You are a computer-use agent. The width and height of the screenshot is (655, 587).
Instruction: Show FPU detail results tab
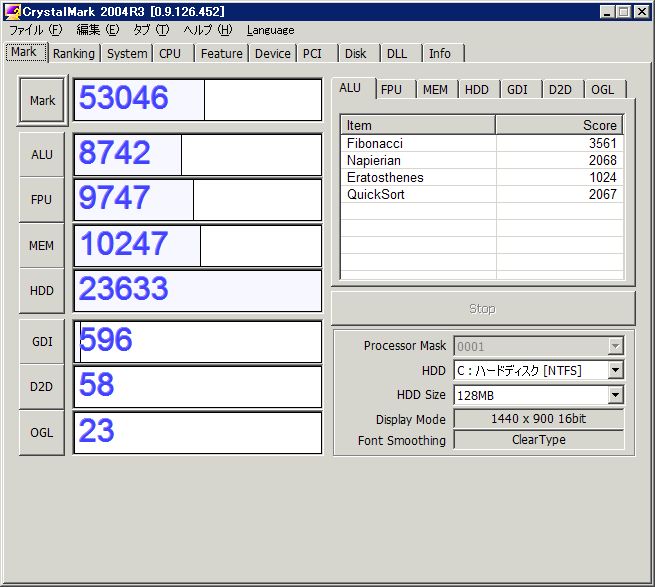[395, 89]
